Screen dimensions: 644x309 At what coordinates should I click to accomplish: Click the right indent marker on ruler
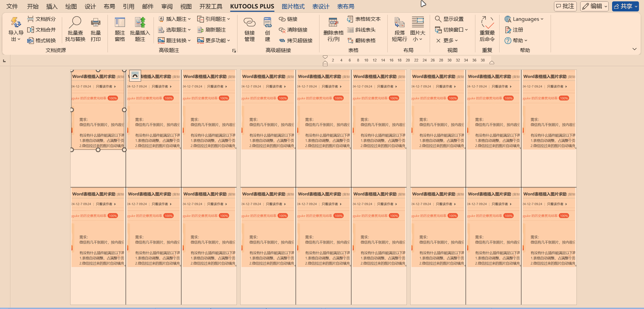click(492, 62)
